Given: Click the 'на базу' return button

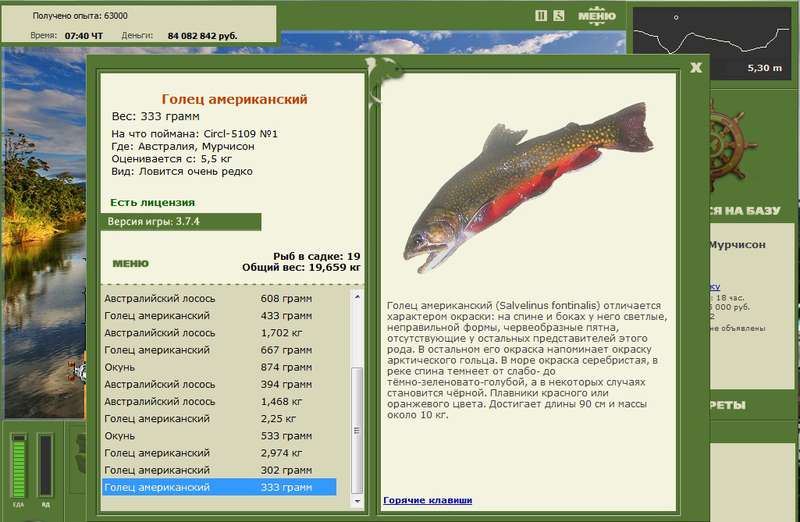Looking at the screenshot, I should point(744,211).
